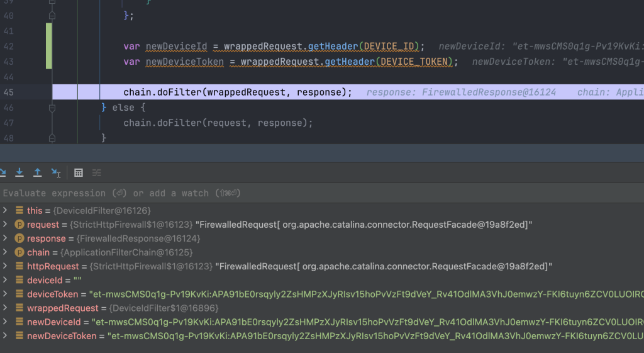Click the parameter icon beside 'request'
This screenshot has width=644, height=353.
point(19,225)
